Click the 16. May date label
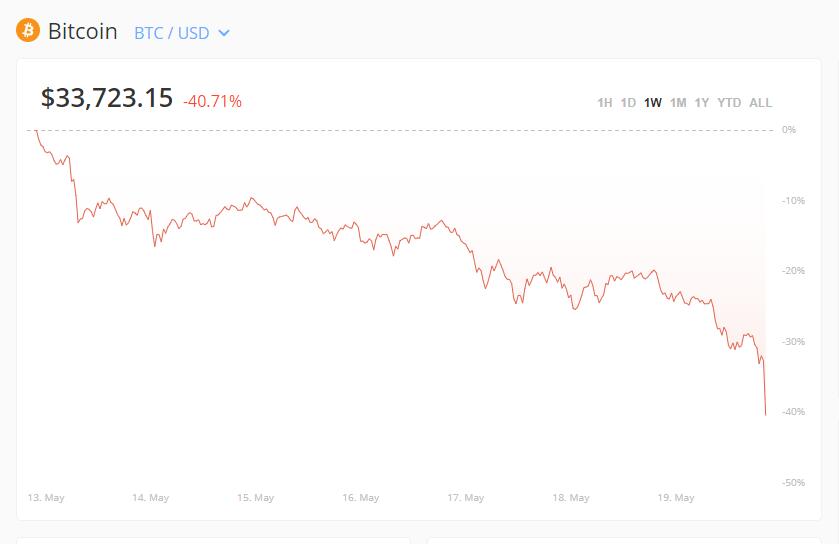This screenshot has height=544, width=839. (x=361, y=498)
